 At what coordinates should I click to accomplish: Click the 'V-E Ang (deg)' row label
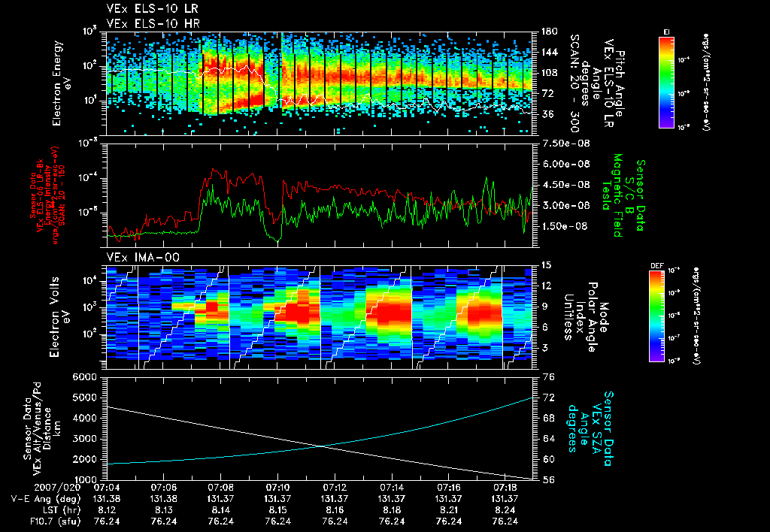pyautogui.click(x=46, y=500)
